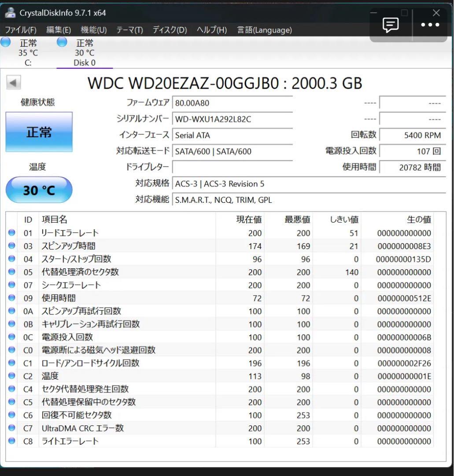Click the Disk 0 status circle indicator
The width and height of the screenshot is (454, 476).
[x=61, y=42]
